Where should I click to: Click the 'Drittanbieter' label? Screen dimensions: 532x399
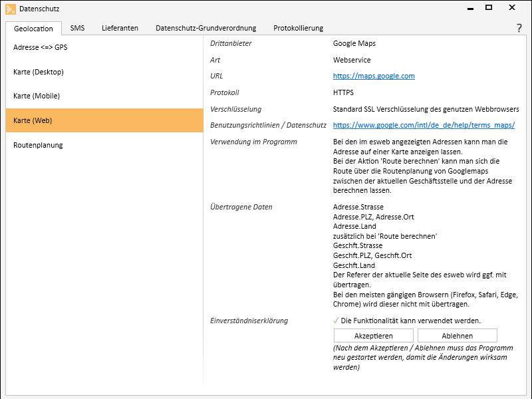coord(231,43)
